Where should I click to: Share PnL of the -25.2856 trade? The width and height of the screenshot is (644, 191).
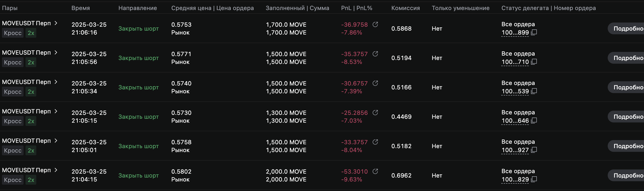[375, 113]
